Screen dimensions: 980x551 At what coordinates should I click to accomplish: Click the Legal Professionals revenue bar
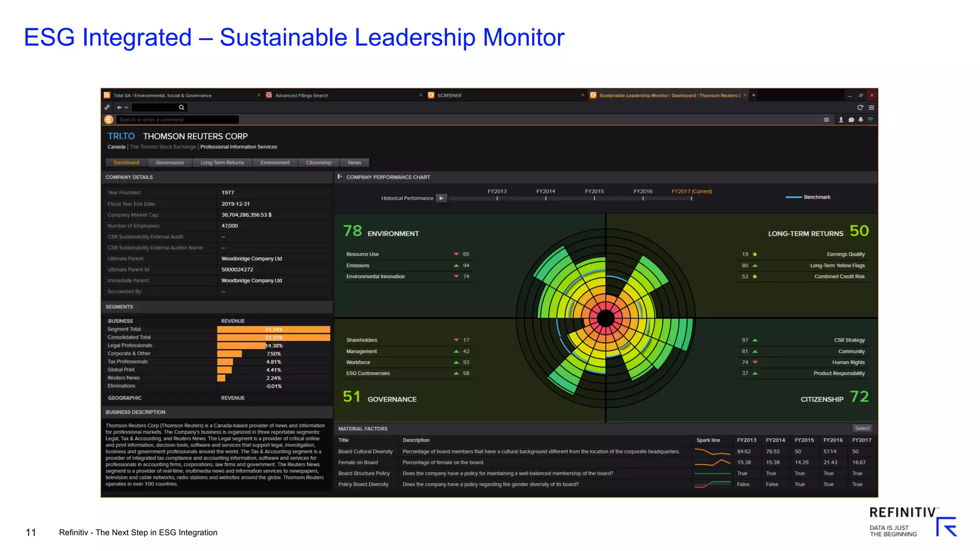click(241, 345)
